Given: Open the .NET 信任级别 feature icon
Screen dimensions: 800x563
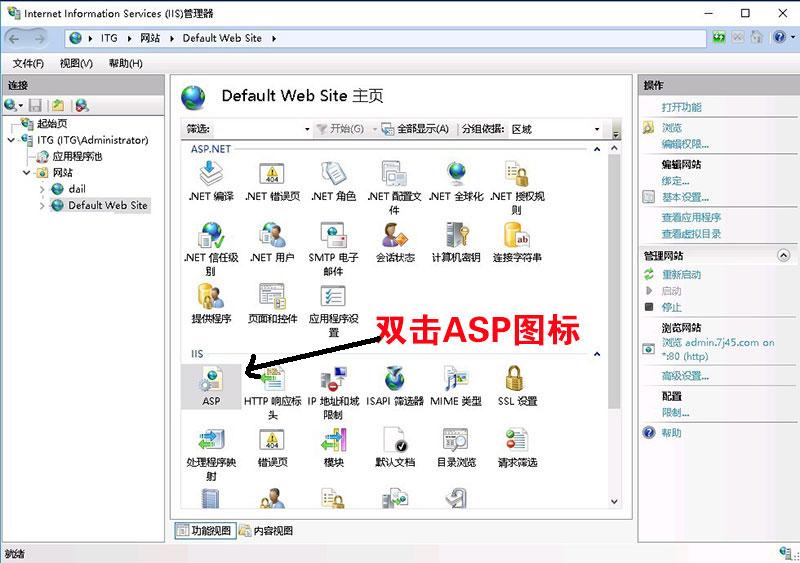Looking at the screenshot, I should [211, 235].
